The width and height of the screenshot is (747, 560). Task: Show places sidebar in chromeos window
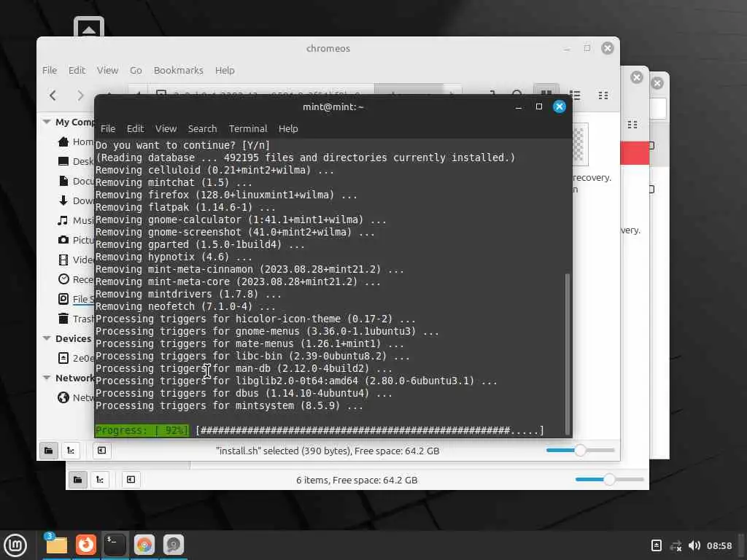[x=49, y=451]
